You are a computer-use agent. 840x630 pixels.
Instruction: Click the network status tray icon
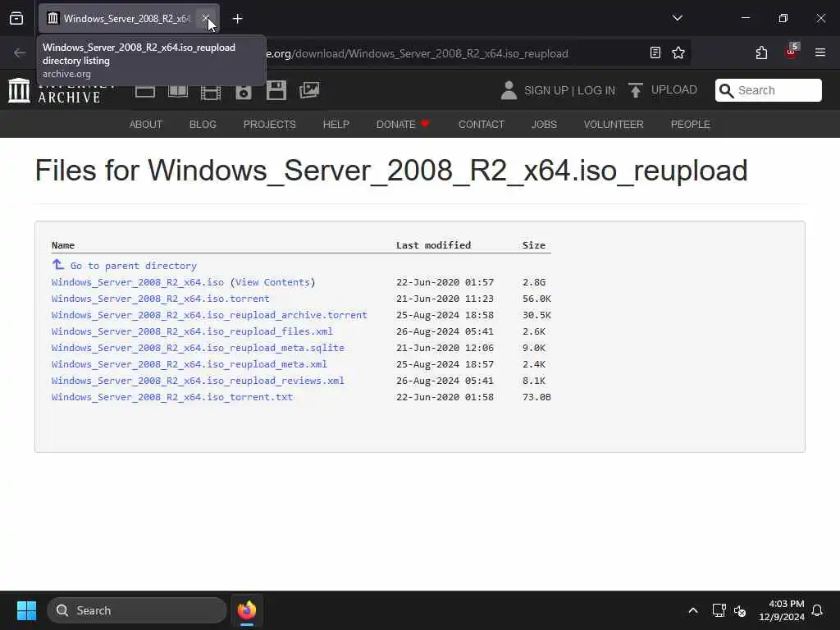tap(719, 610)
